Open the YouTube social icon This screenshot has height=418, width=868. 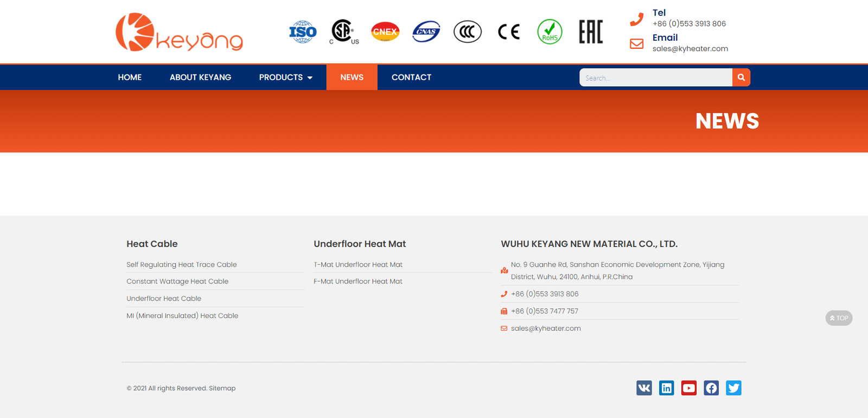[x=688, y=388]
